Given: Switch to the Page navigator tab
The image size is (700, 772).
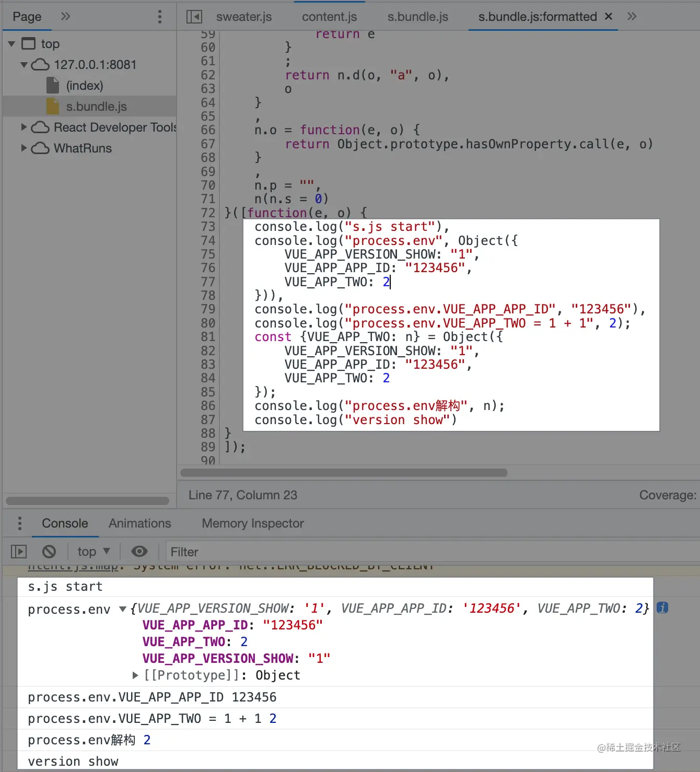Looking at the screenshot, I should tap(27, 17).
